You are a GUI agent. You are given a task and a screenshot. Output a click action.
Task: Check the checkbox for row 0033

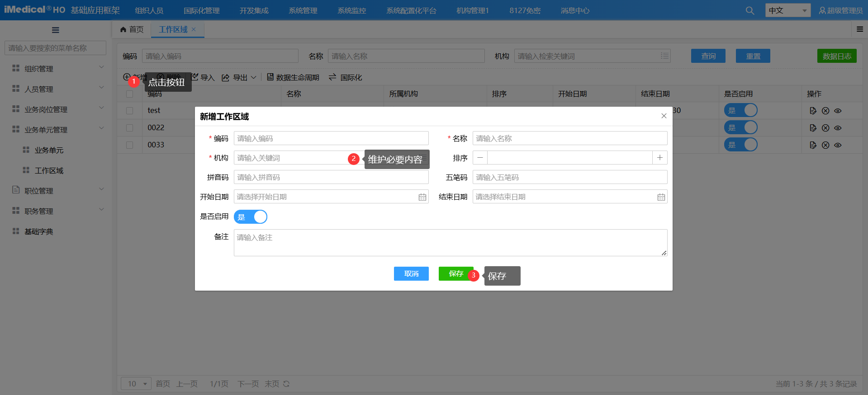pyautogui.click(x=130, y=145)
